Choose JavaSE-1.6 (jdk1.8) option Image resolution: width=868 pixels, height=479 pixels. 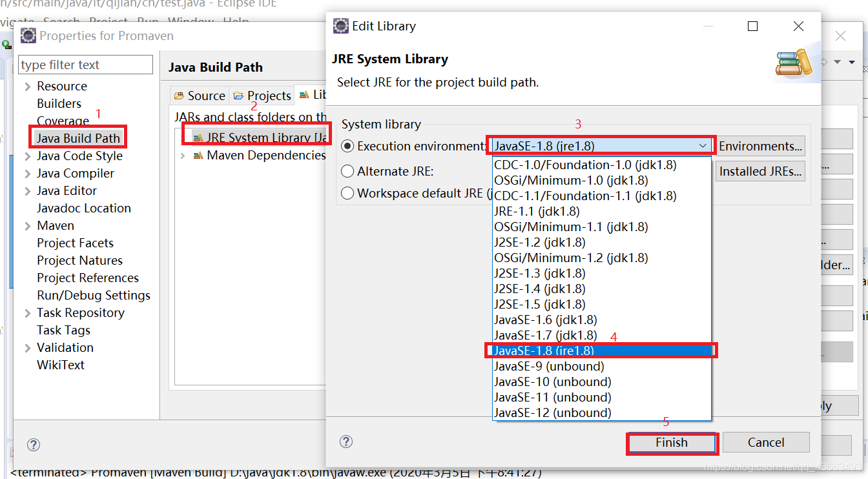coord(602,320)
